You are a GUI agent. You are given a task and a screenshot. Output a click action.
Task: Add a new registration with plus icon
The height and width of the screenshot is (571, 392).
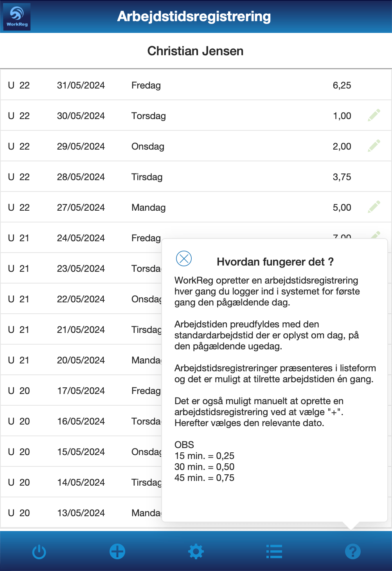(x=117, y=551)
